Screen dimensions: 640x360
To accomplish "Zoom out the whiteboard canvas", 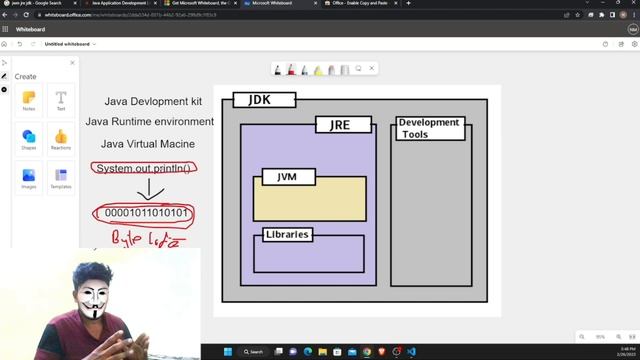I will pos(582,337).
